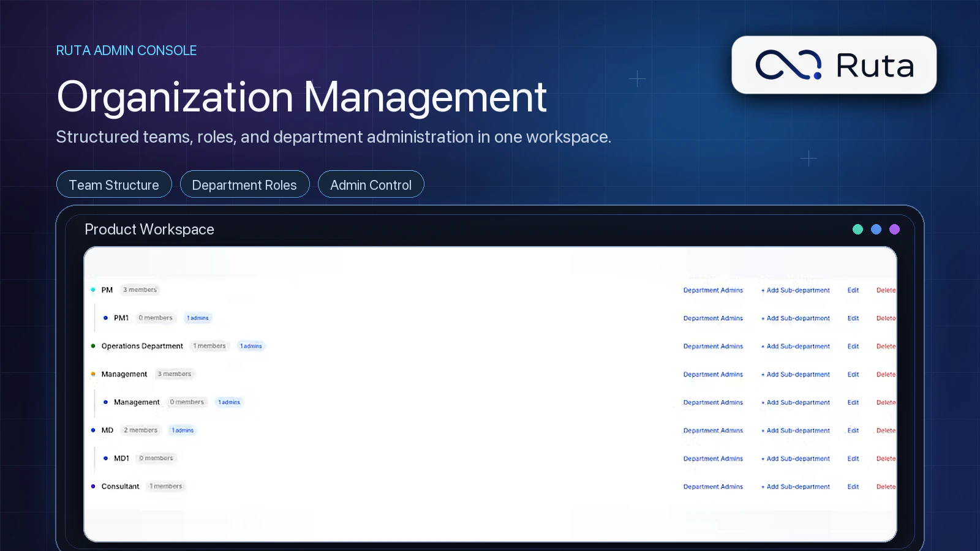
Task: Open the Admin Control pill
Action: [x=371, y=184]
